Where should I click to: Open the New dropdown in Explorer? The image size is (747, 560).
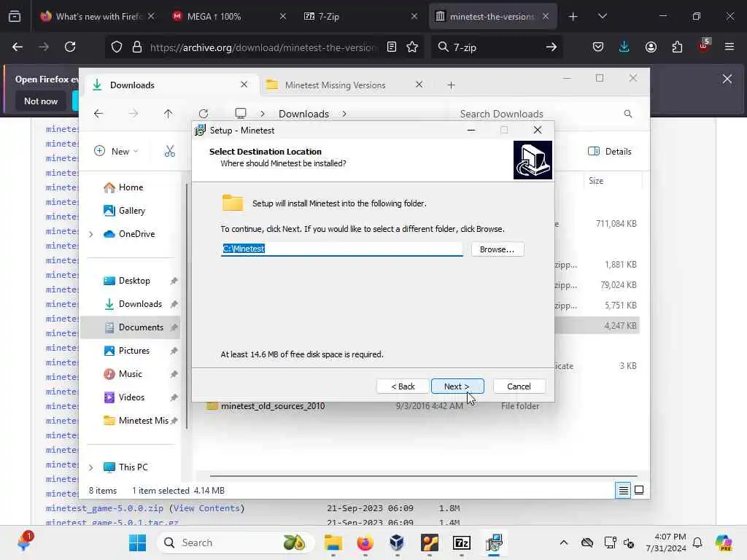coord(116,152)
